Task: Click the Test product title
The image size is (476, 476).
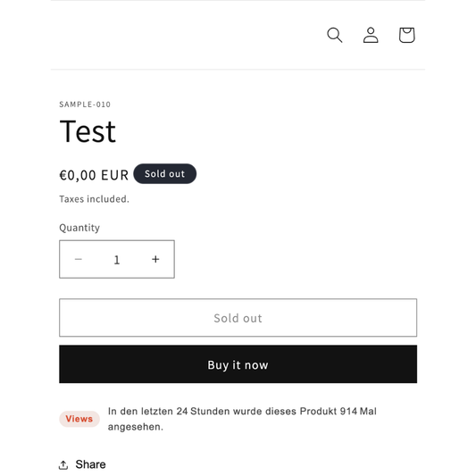Action: tap(88, 131)
